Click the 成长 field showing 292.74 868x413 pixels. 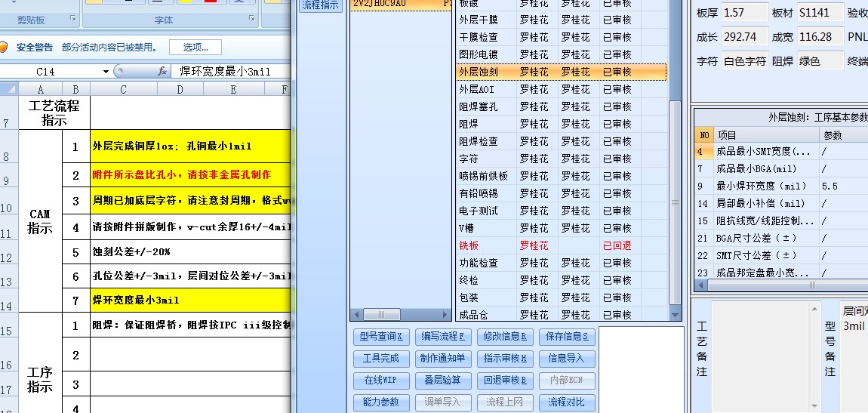[745, 37]
